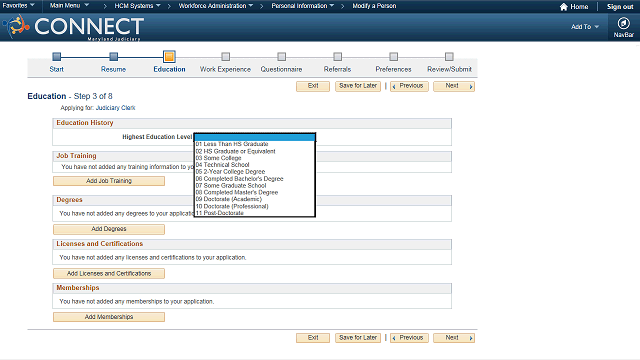Click the Sign out link
The image size is (640, 360).
pos(620,7)
